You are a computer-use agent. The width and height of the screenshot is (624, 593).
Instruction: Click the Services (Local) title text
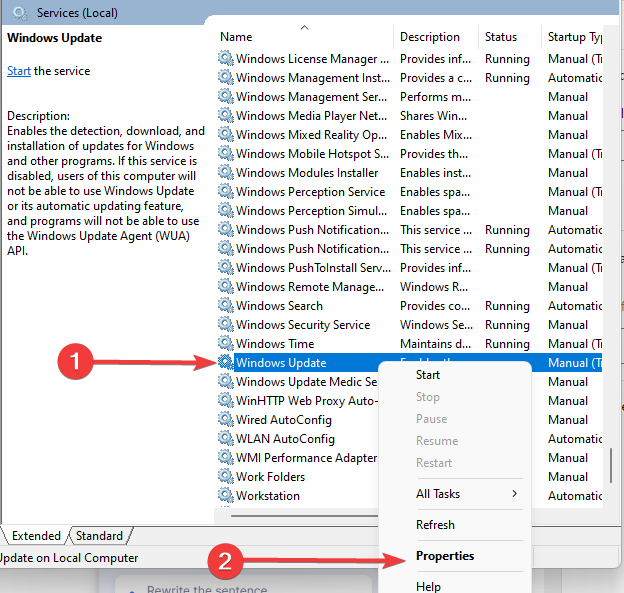77,13
